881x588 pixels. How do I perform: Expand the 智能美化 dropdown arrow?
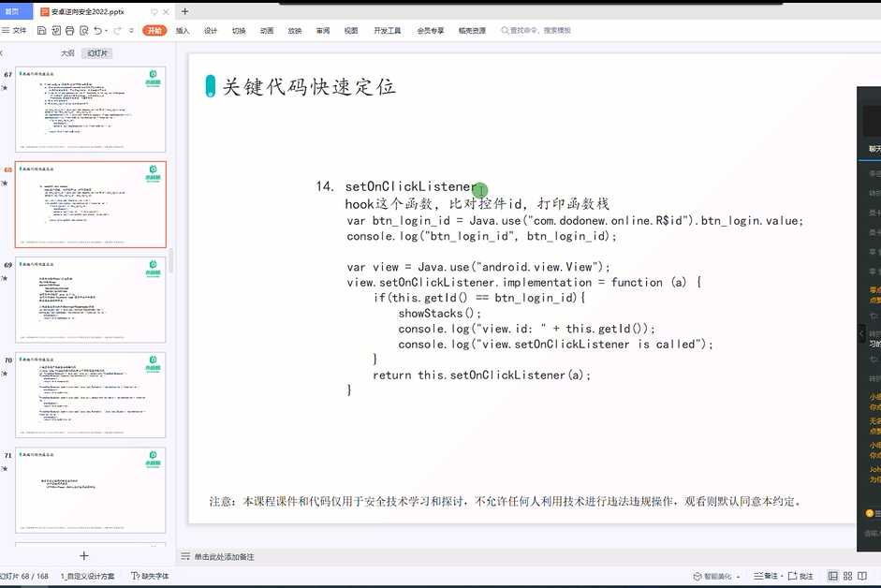739,577
